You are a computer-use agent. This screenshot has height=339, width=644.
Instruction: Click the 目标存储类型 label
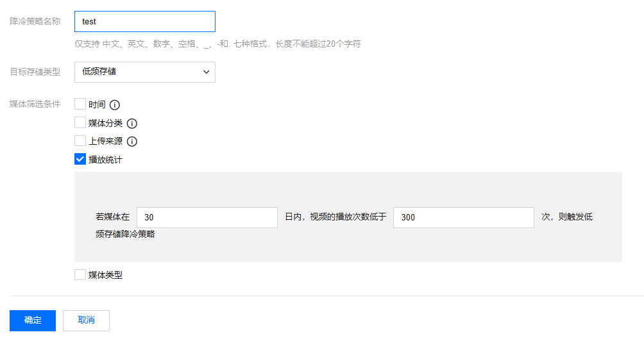35,72
